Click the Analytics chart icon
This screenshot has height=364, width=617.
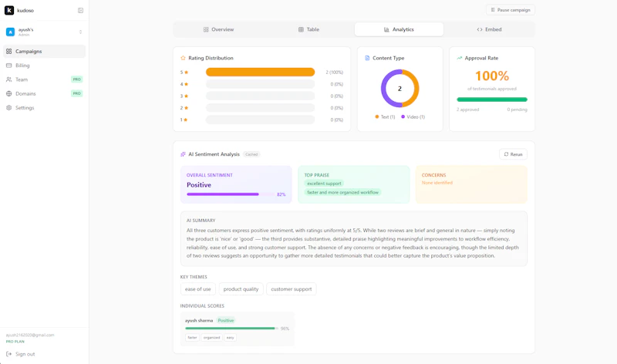tap(386, 29)
